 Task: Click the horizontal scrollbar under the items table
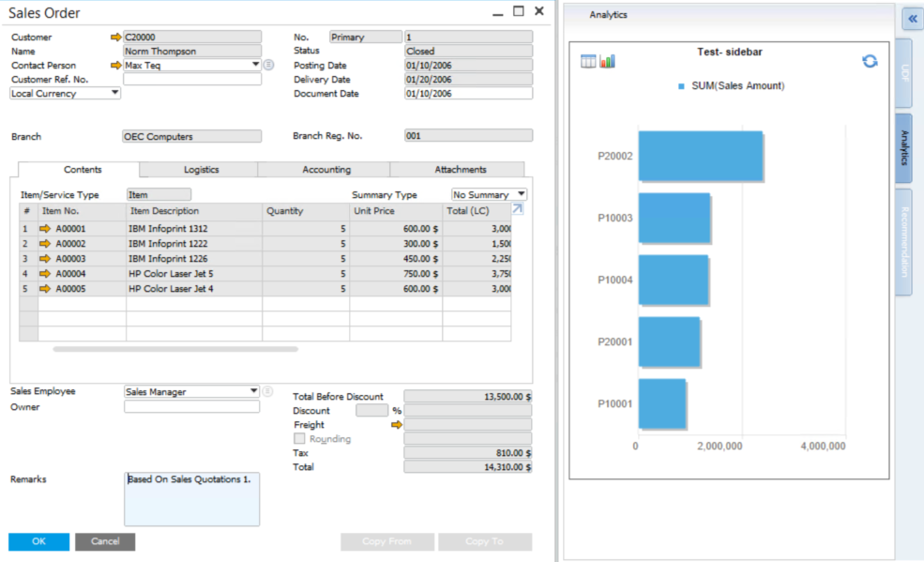pos(175,349)
